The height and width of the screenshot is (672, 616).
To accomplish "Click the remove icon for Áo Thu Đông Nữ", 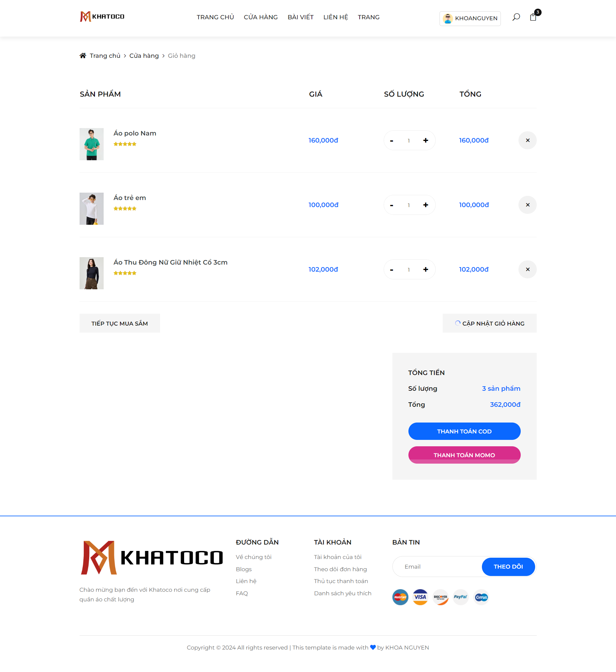I will click(527, 269).
